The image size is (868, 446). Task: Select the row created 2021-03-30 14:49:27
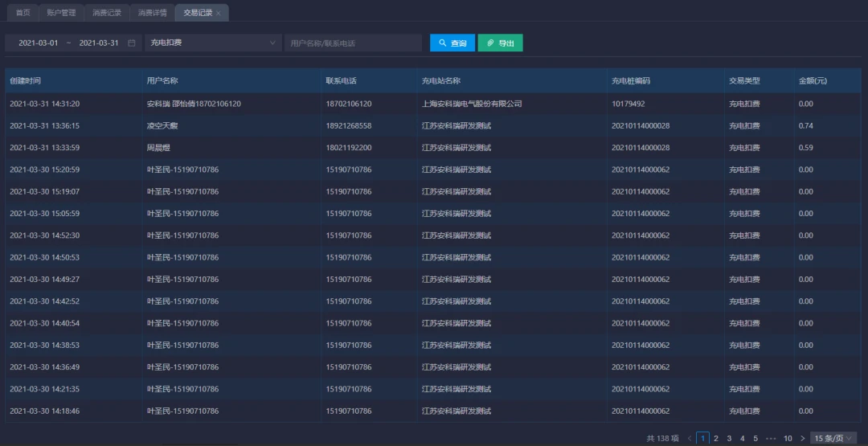pos(433,280)
